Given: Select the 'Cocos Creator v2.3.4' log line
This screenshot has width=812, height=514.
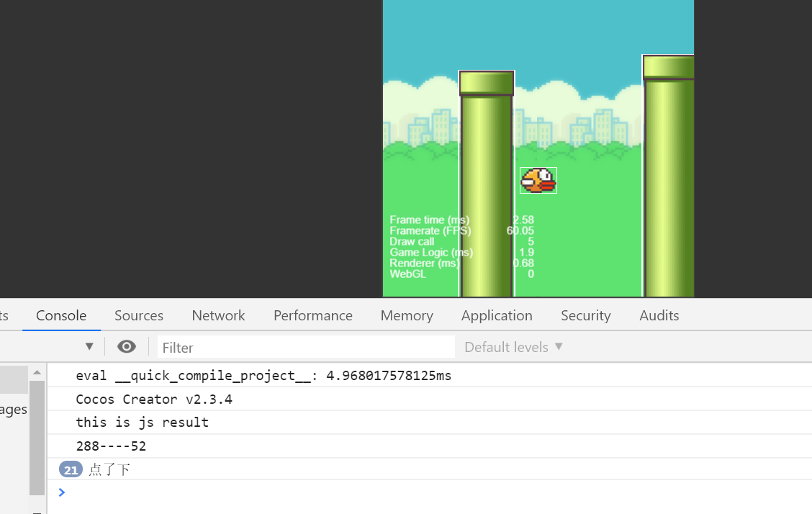Looking at the screenshot, I should 154,399.
